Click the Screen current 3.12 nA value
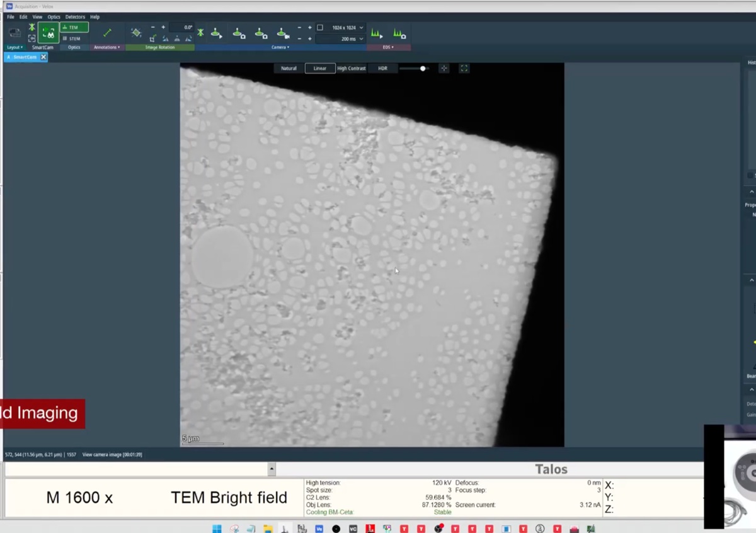The height and width of the screenshot is (533, 756). tap(590, 505)
